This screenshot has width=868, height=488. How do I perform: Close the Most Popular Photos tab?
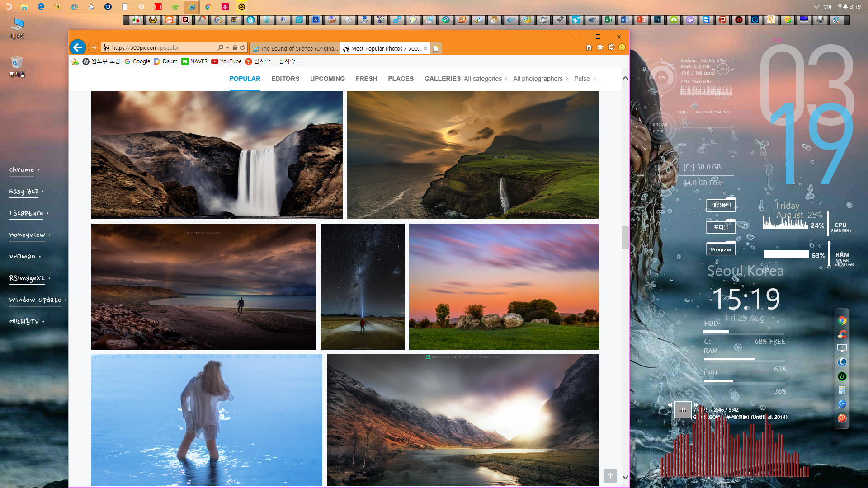(x=425, y=48)
